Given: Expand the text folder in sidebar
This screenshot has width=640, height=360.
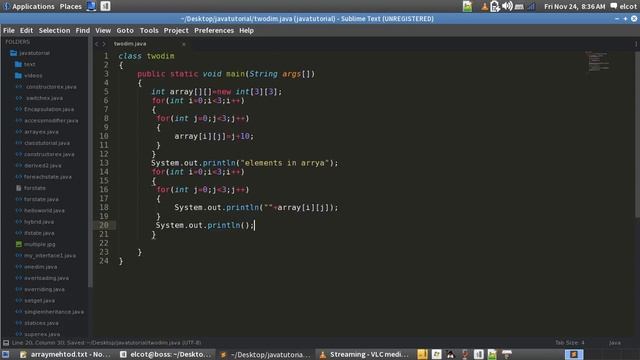Looking at the screenshot, I should [x=25, y=64].
